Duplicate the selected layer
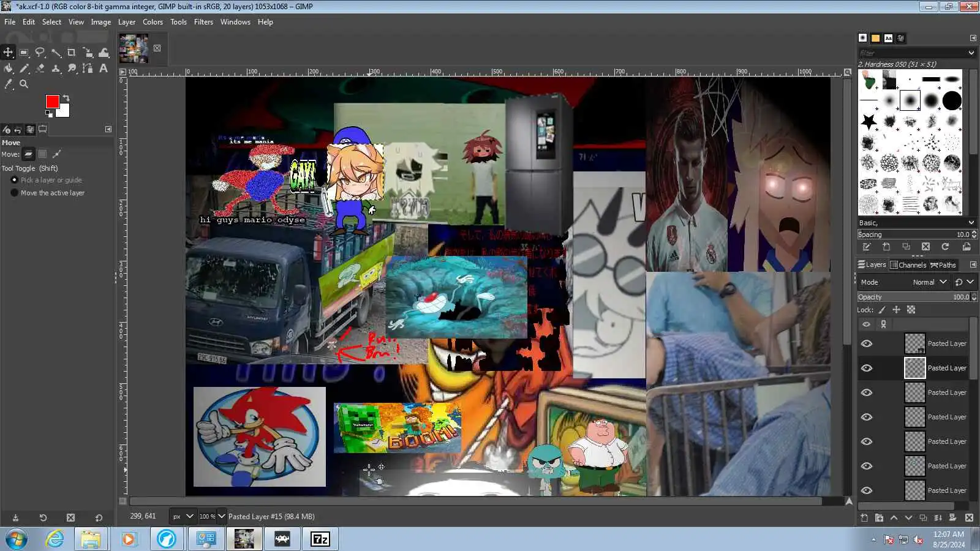The width and height of the screenshot is (980, 551). (x=923, y=518)
